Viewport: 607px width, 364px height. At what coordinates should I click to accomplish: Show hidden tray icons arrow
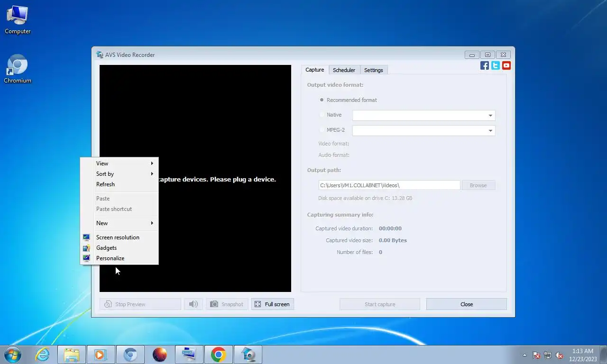tap(524, 355)
